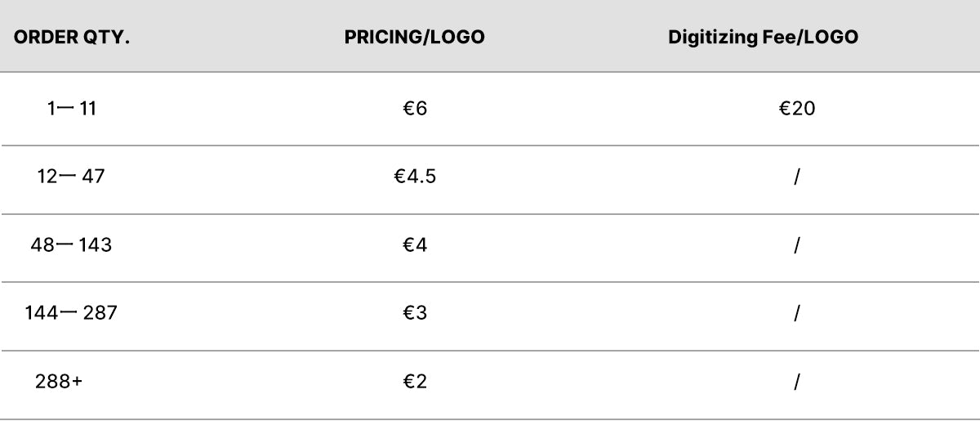Click the ORDER QTY. column header
The image size is (980, 421).
tap(73, 38)
